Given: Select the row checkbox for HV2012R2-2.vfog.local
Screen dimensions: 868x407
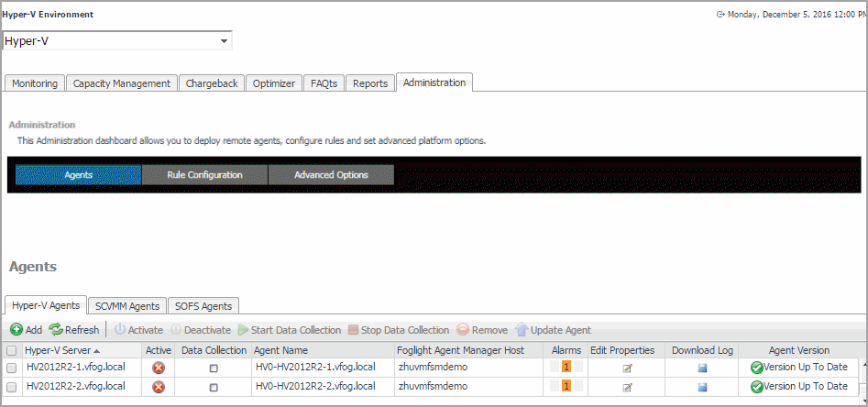Looking at the screenshot, I should coord(11,387).
